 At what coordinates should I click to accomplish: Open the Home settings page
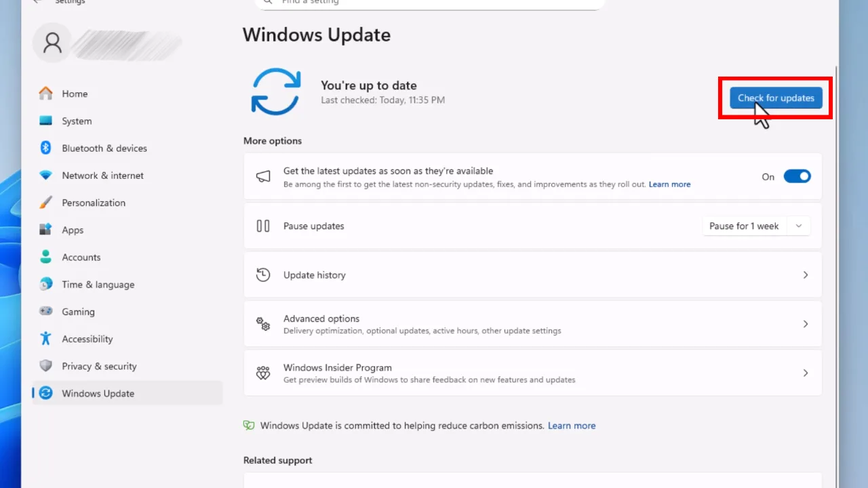(x=127, y=94)
